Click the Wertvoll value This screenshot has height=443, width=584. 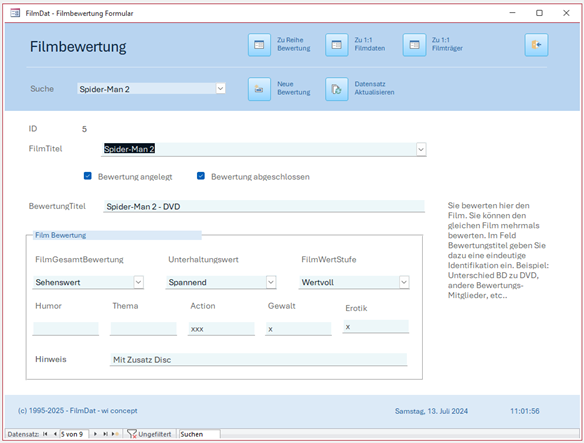coord(317,282)
